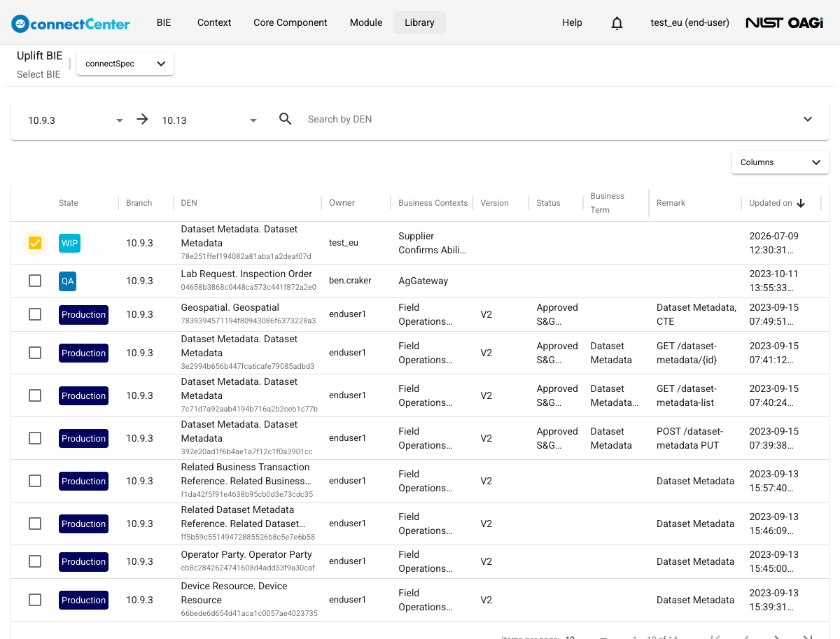Tick checkbox for GET /dataset-metadata/{id} row
Viewport: 840px width, 639px height.
35,353
